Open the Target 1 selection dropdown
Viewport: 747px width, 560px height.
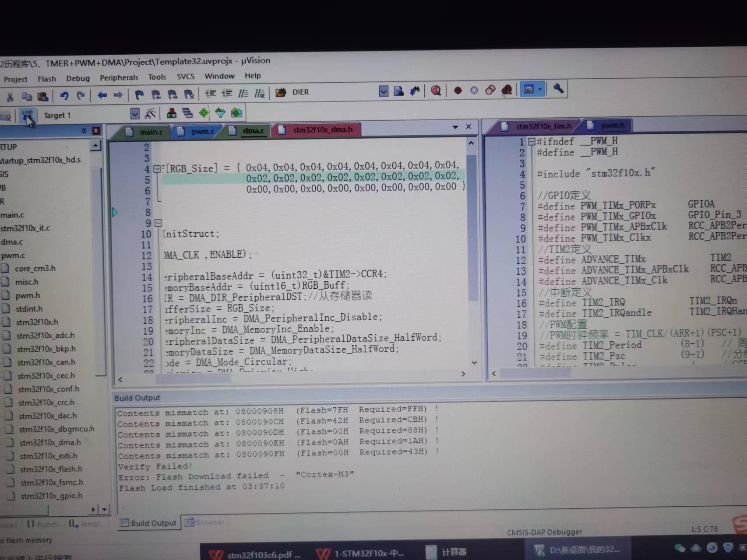coord(134,114)
